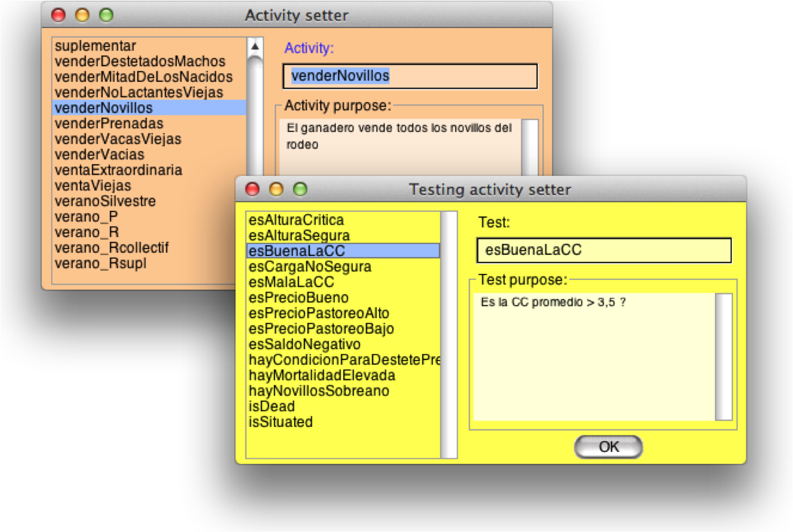Click the Test name input field
The image size is (793, 532).
click(x=603, y=250)
